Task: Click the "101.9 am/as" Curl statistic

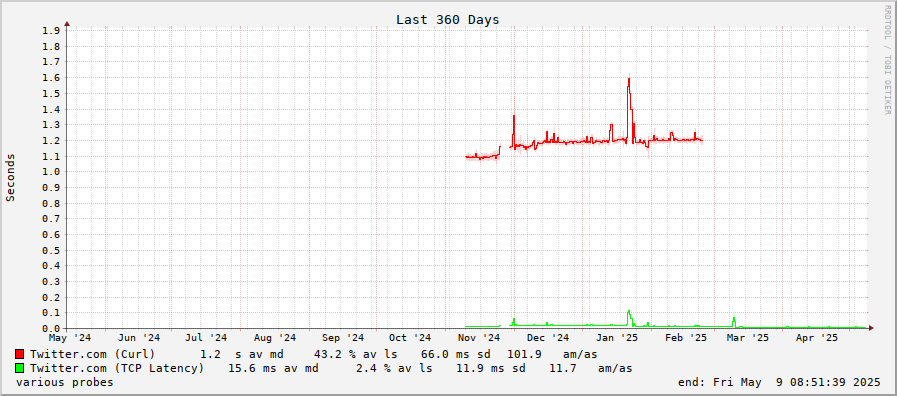Action: 552,354
